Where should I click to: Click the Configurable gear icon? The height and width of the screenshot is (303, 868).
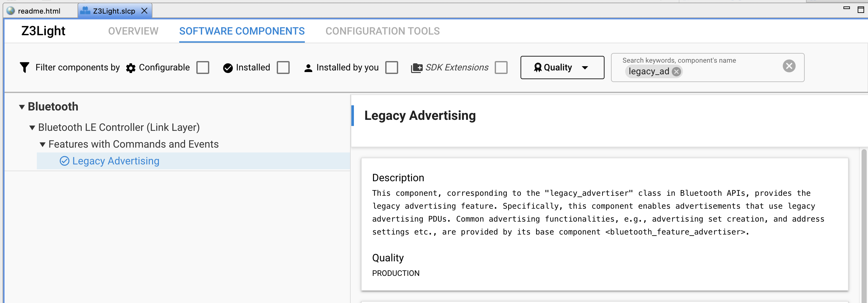click(131, 68)
